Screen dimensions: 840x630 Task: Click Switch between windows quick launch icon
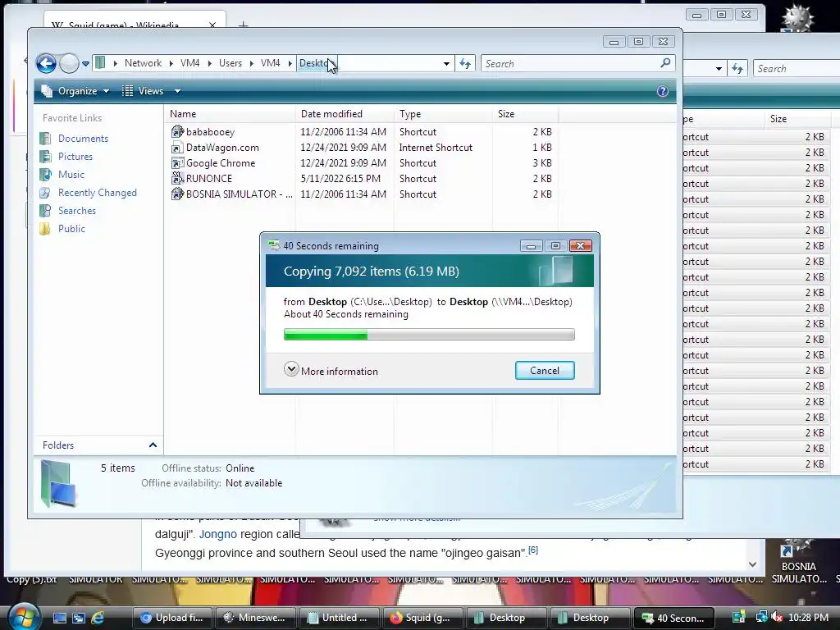point(79,618)
